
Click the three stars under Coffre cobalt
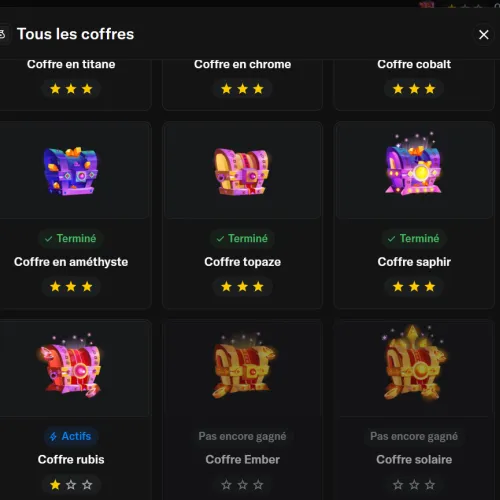tap(414, 89)
